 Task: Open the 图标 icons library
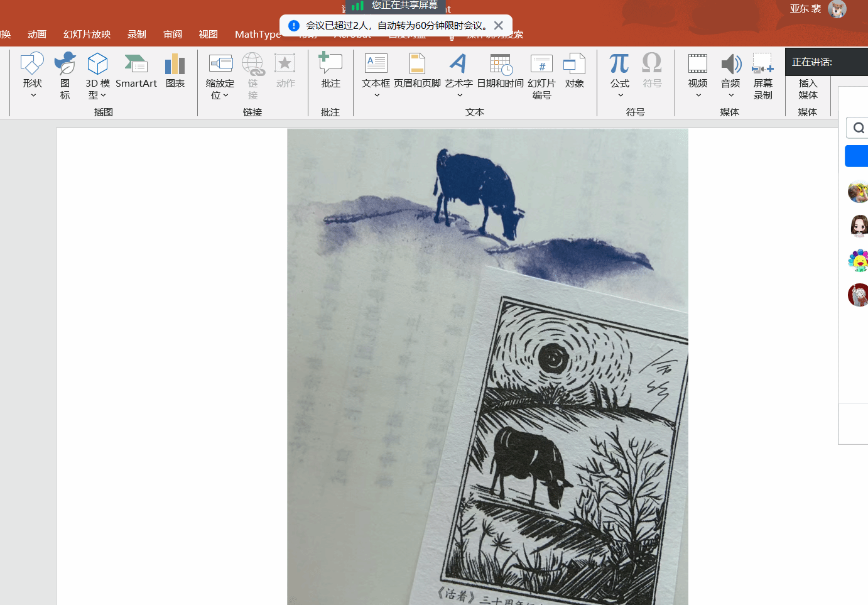tap(65, 75)
